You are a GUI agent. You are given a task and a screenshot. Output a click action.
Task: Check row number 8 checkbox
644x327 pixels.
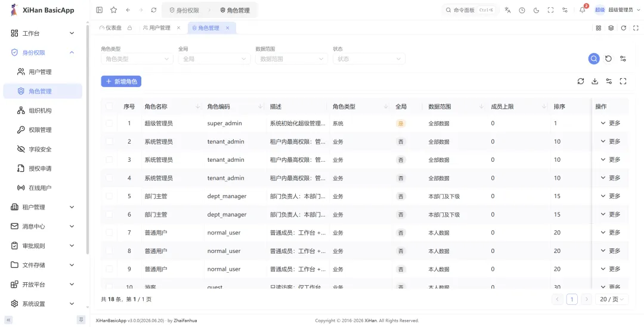pos(109,251)
